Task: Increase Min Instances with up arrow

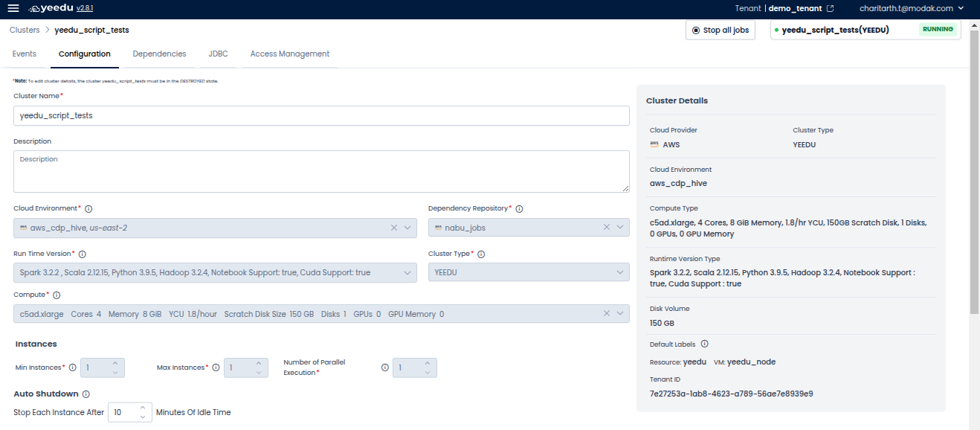Action: [x=115, y=363]
